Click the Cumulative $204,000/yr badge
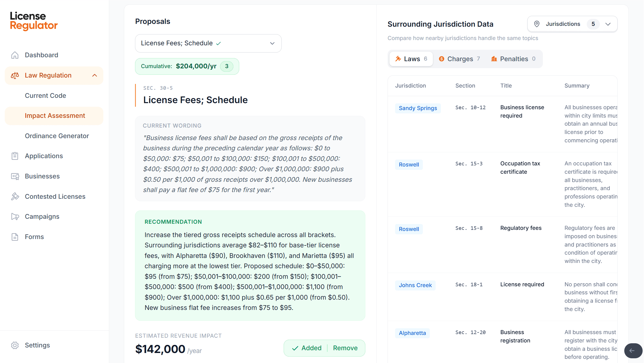 pos(187,66)
